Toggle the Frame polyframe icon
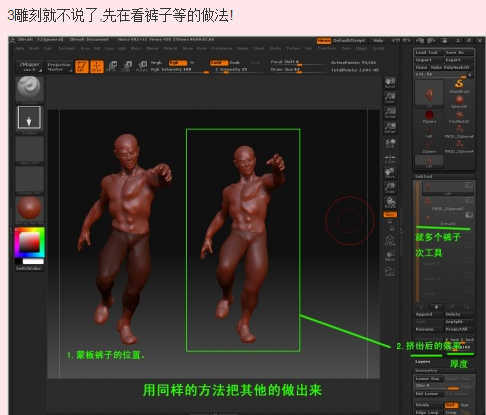This screenshot has height=415, width=486. [390, 240]
